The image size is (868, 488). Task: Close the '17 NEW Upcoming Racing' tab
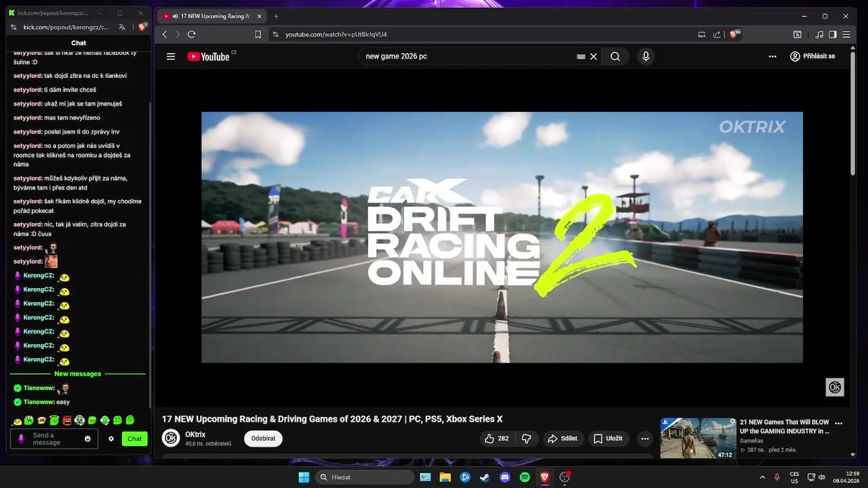(259, 16)
